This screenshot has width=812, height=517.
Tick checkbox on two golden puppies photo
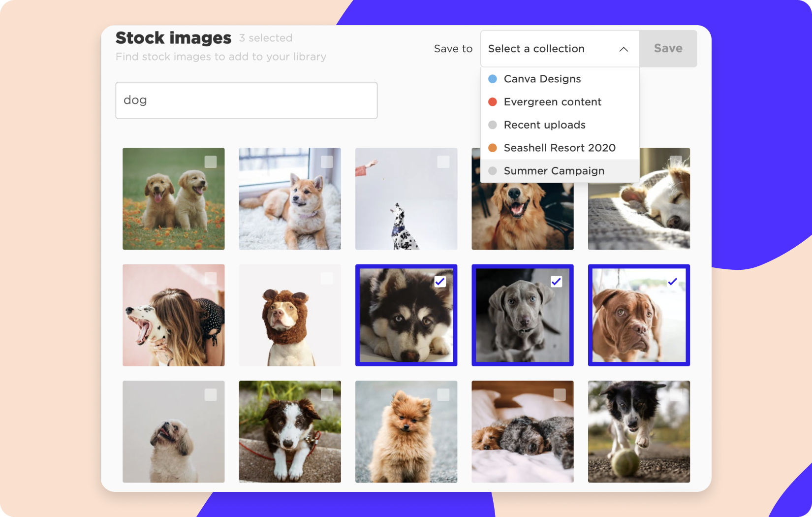click(x=211, y=162)
